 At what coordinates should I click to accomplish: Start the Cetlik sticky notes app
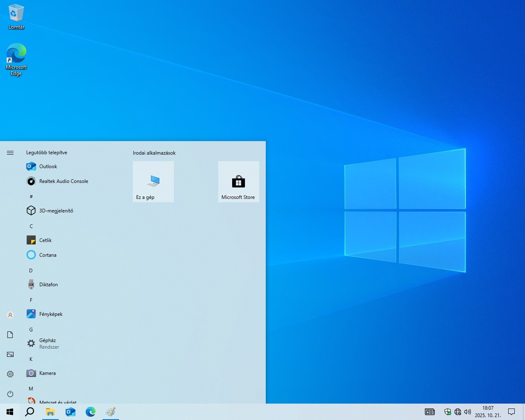45,240
